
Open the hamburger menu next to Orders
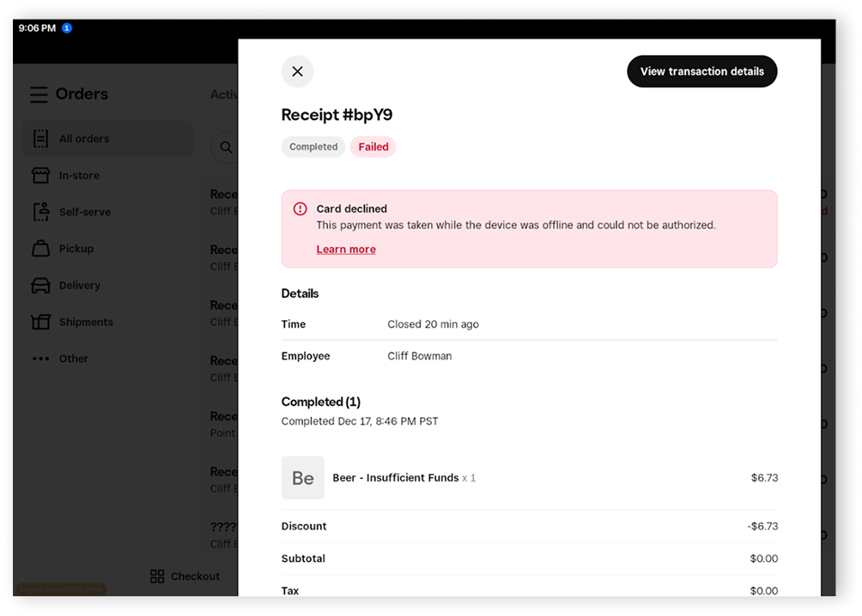pos(39,94)
